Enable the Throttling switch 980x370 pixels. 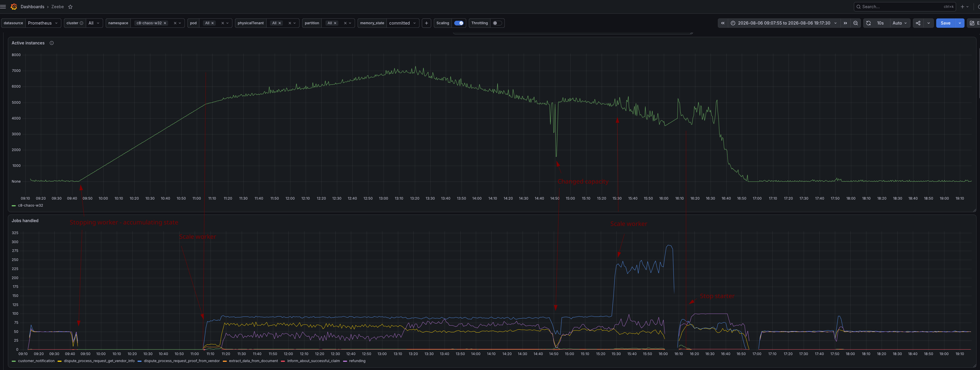point(497,23)
